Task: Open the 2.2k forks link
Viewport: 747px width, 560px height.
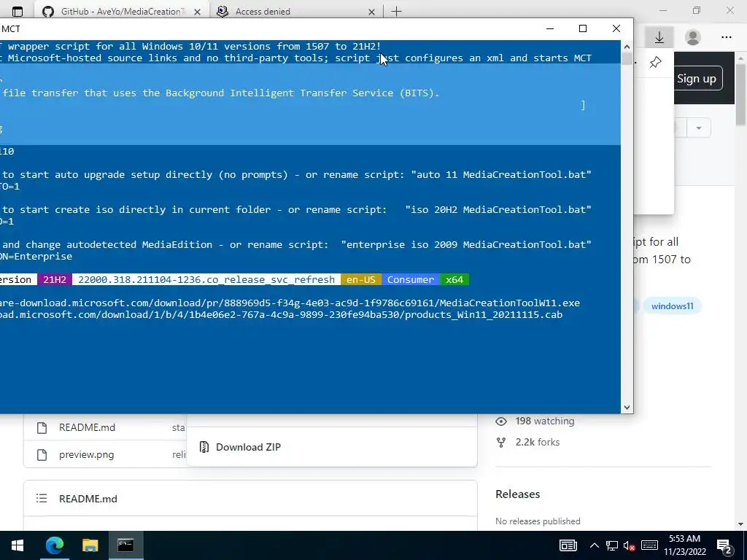Action: click(538, 442)
